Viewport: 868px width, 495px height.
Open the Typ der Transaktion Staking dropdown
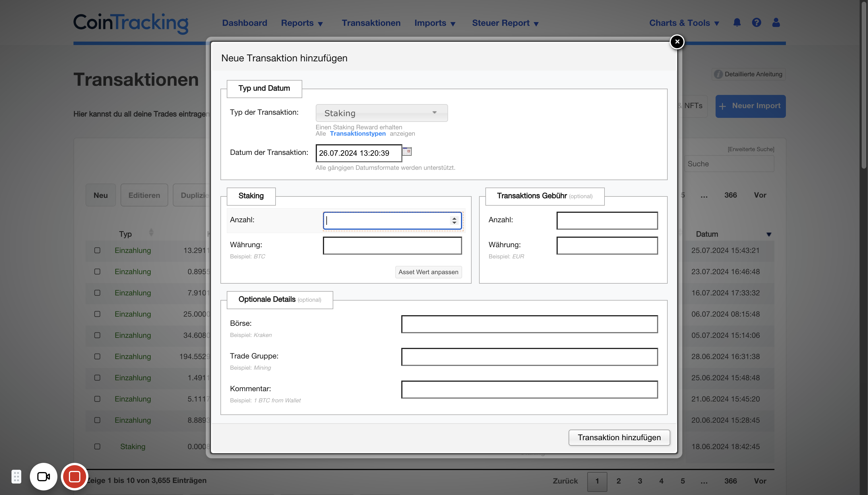point(381,113)
